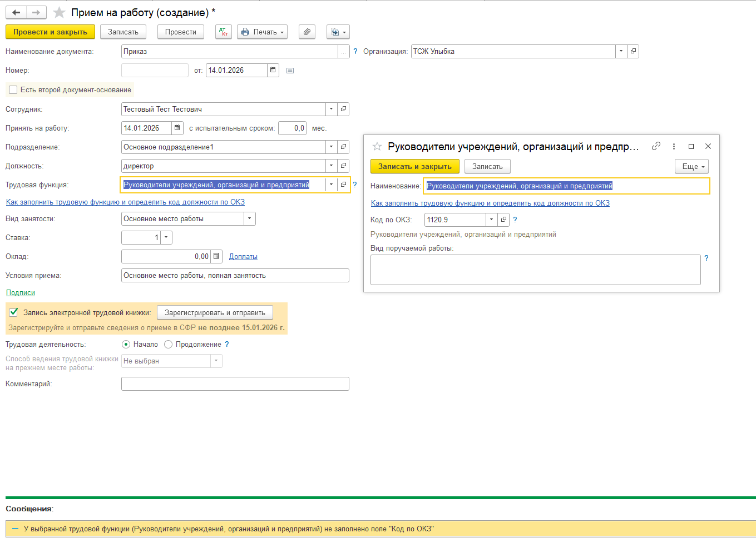
Task: Click the calculator icon in Оклад field
Action: pyautogui.click(x=216, y=256)
